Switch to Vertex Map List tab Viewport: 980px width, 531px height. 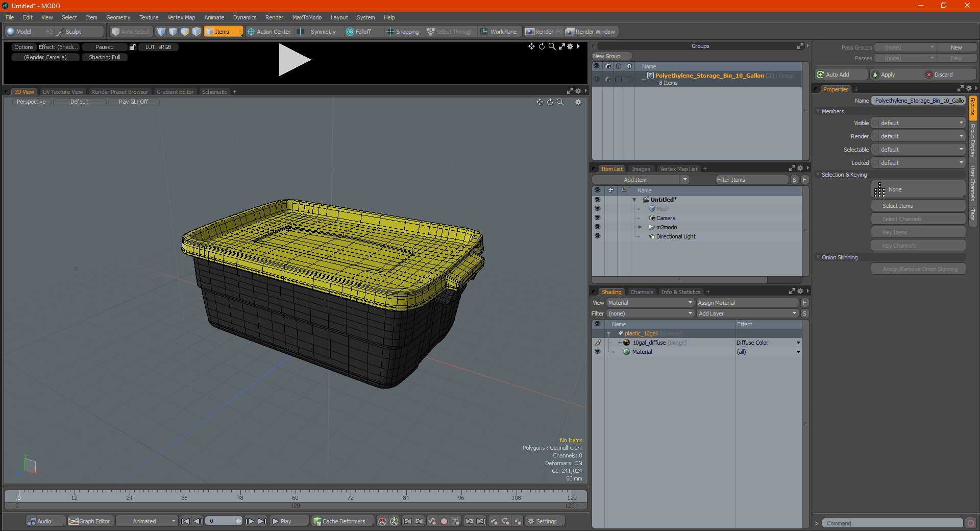(x=678, y=169)
